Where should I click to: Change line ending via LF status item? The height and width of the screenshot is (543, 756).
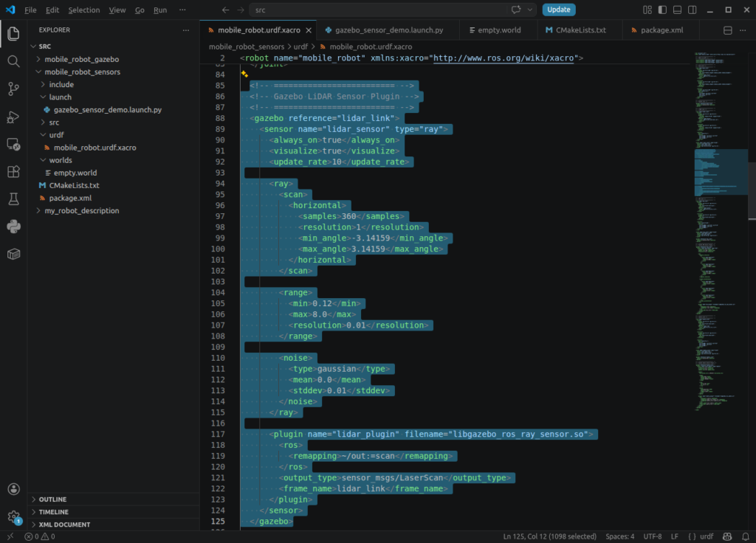pos(675,536)
